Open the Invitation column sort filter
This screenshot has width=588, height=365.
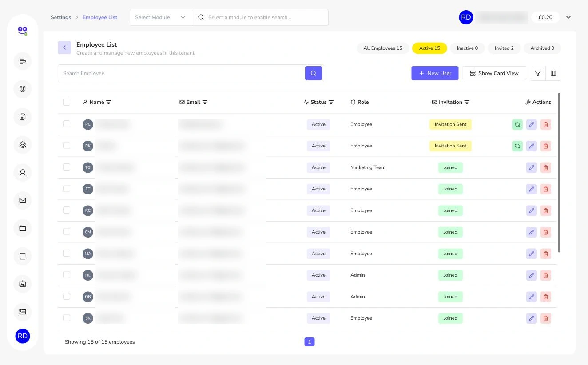pyautogui.click(x=467, y=102)
